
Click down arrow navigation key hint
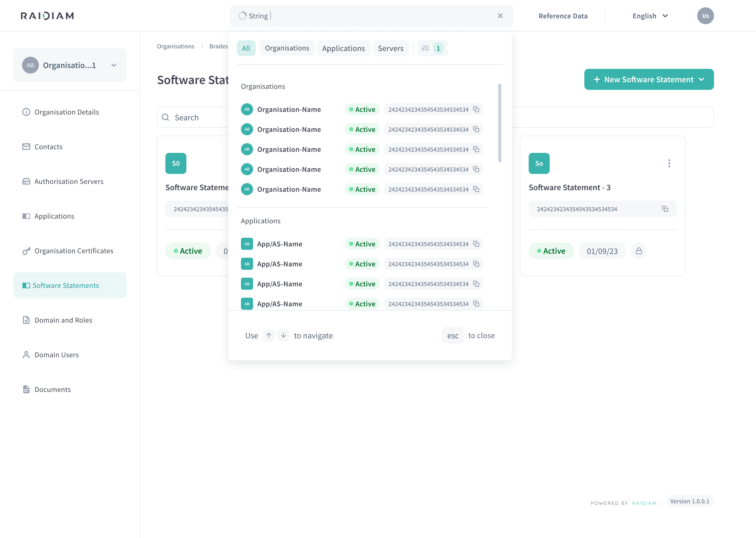[284, 335]
